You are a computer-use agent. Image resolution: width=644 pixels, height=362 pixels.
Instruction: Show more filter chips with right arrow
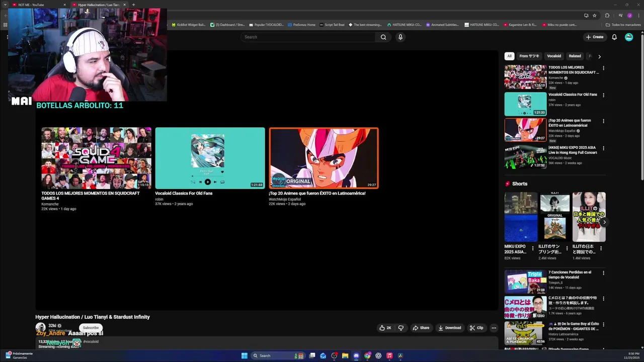click(x=599, y=56)
